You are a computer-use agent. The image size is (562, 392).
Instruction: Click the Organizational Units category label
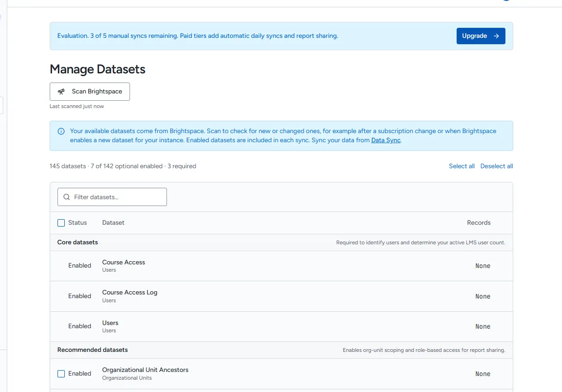coord(127,378)
